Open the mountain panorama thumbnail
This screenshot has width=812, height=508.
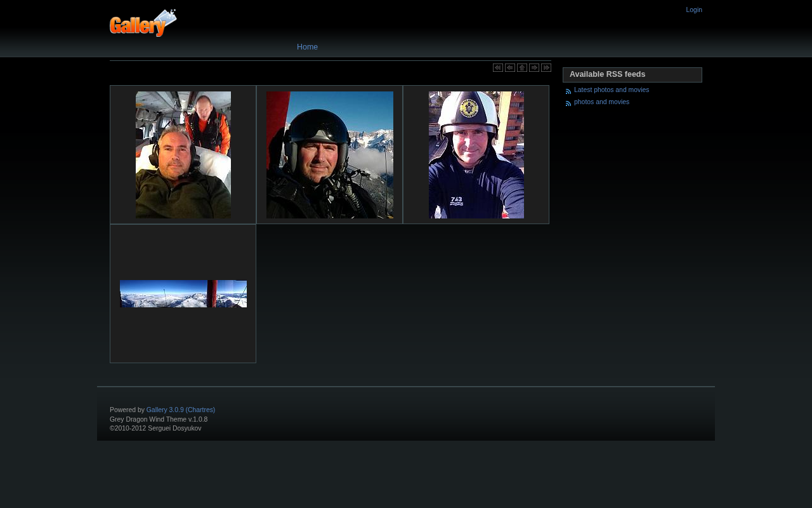(183, 294)
